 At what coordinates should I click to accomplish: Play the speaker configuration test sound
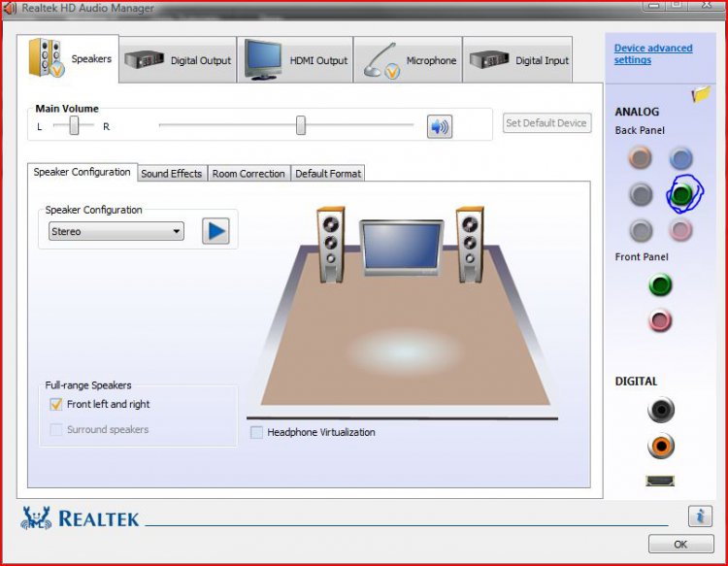point(215,231)
